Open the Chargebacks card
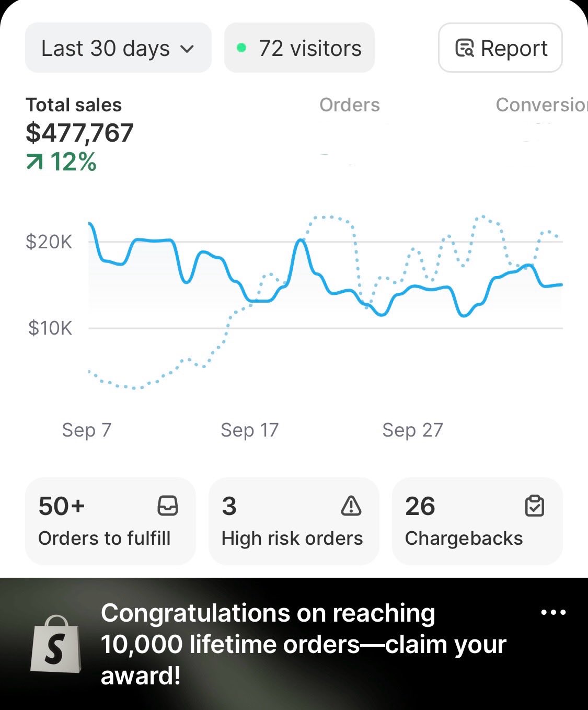The height and width of the screenshot is (710, 588). (x=477, y=521)
